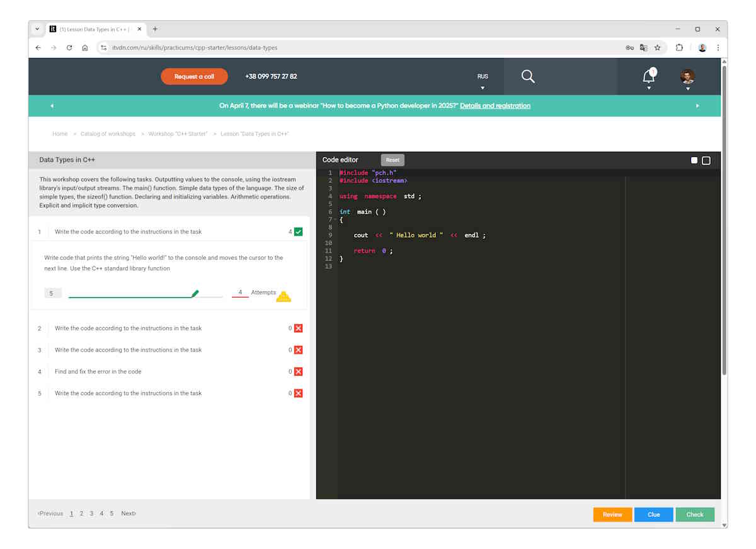Go to browser home page icon
Screen dimensions: 756x549
85,48
